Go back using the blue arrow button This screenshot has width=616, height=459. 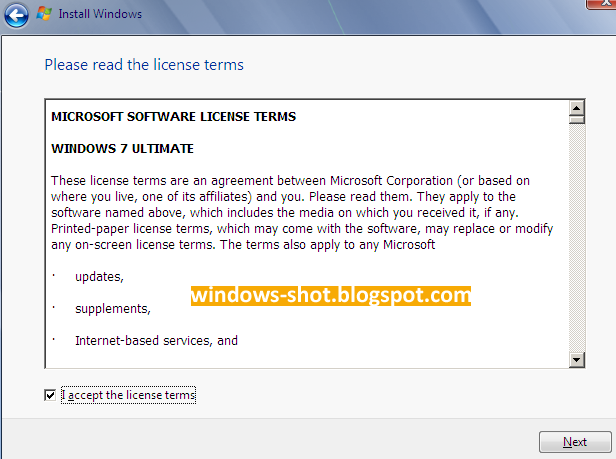[16, 15]
